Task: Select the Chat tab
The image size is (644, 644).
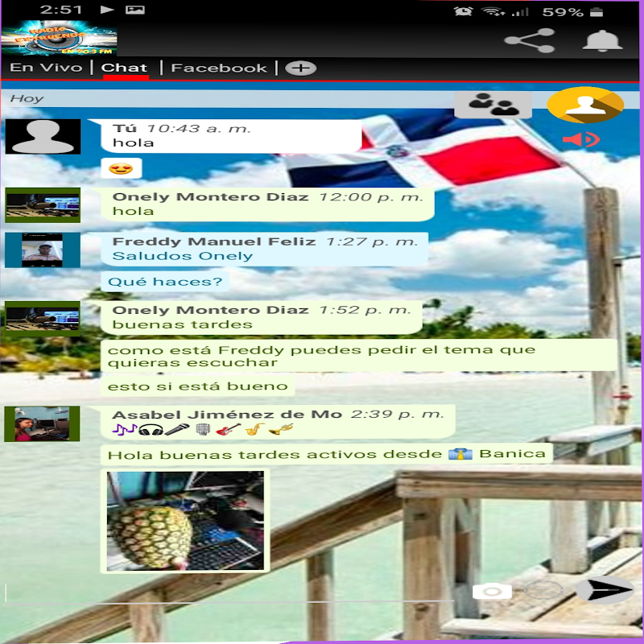Action: tap(124, 68)
